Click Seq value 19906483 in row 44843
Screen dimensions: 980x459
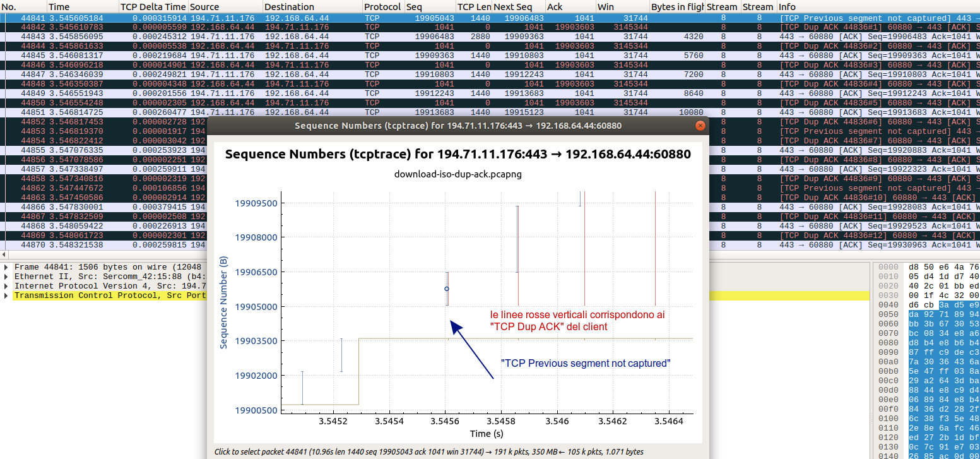point(435,37)
